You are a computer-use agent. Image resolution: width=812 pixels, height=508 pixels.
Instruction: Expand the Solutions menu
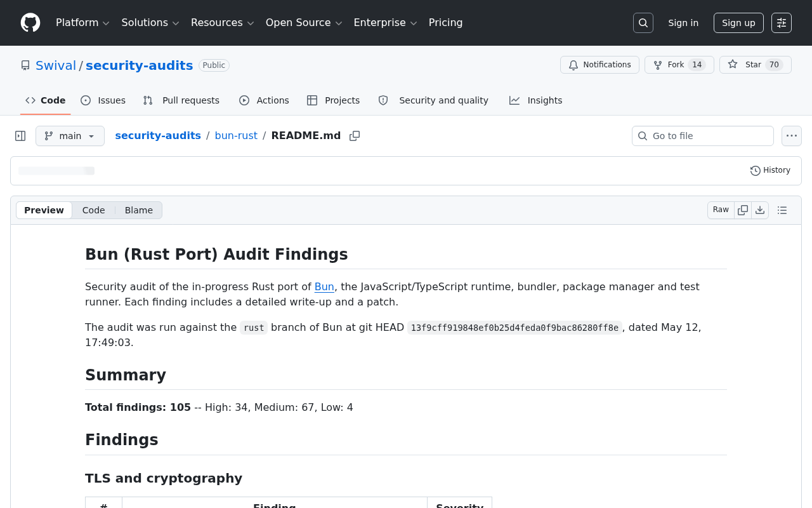[150, 23]
